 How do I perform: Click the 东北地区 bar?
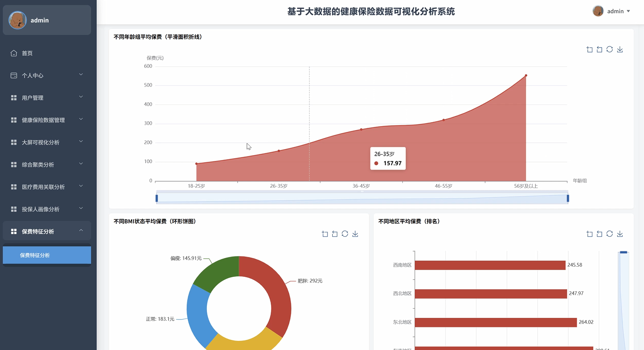(496, 322)
